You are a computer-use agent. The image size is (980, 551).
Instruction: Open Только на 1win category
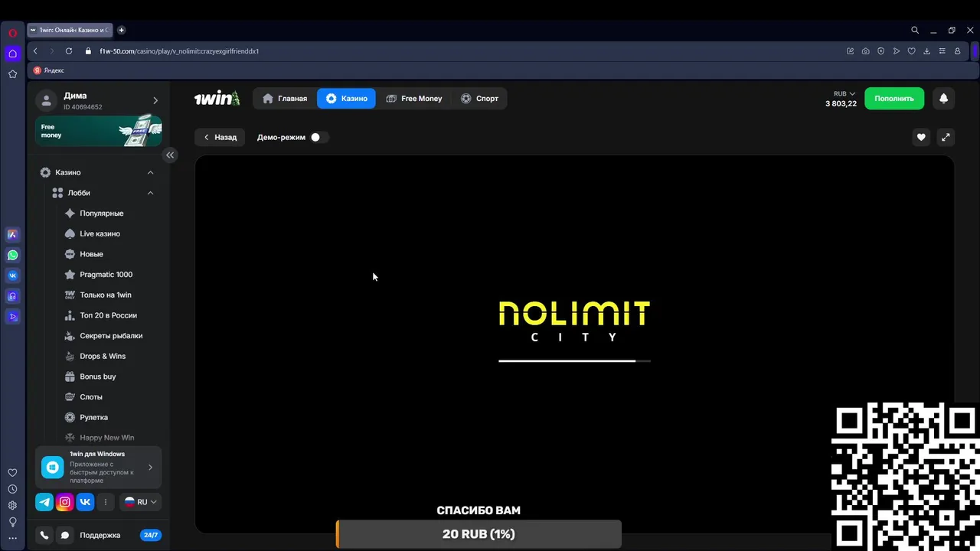coord(106,295)
